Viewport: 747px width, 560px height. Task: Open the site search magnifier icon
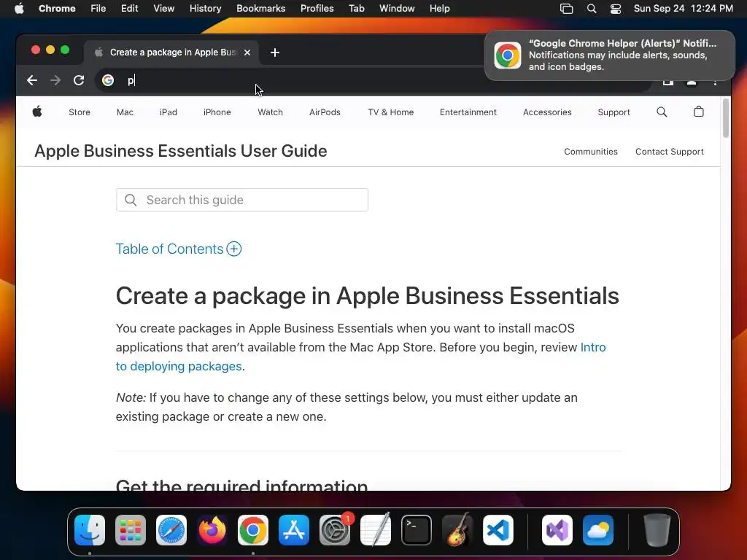pos(662,112)
